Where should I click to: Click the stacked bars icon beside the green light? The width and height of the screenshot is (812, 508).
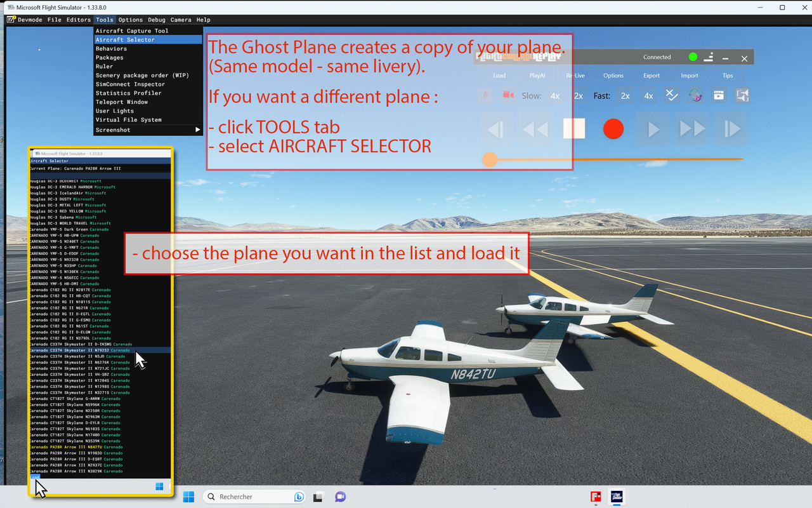pyautogui.click(x=709, y=57)
